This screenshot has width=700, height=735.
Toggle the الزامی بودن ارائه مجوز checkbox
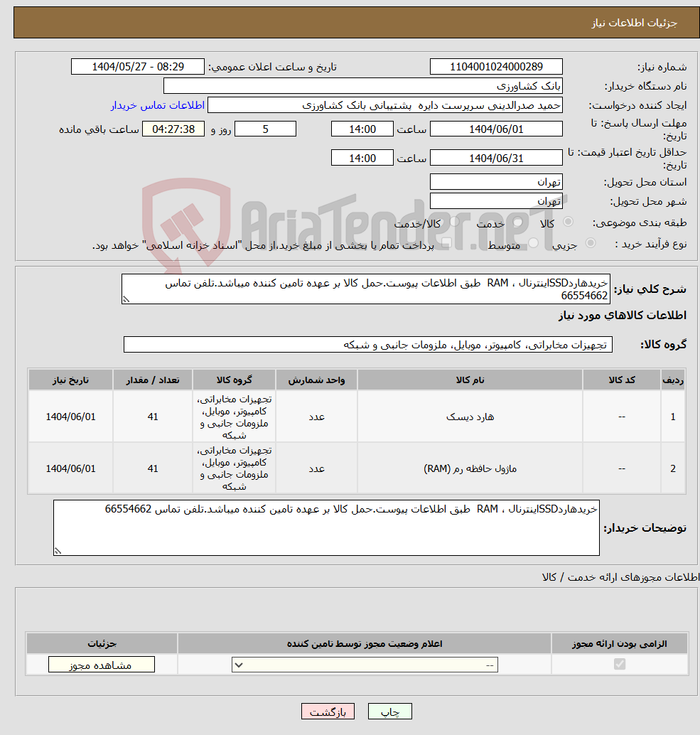(x=619, y=664)
